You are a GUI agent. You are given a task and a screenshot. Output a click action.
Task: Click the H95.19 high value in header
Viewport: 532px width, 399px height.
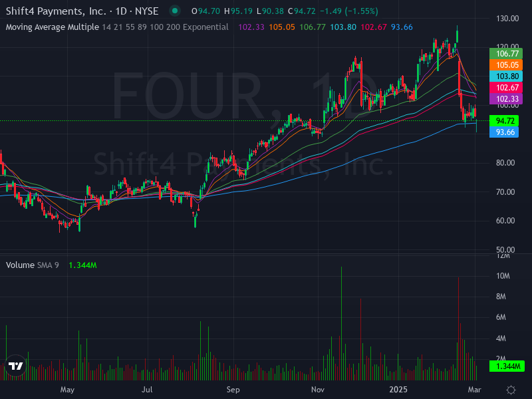click(238, 11)
